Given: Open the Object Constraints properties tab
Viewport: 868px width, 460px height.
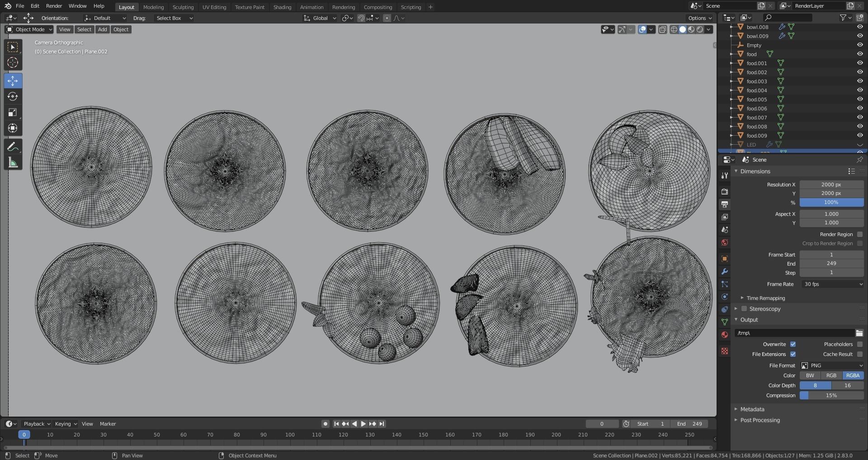Looking at the screenshot, I should point(725,309).
